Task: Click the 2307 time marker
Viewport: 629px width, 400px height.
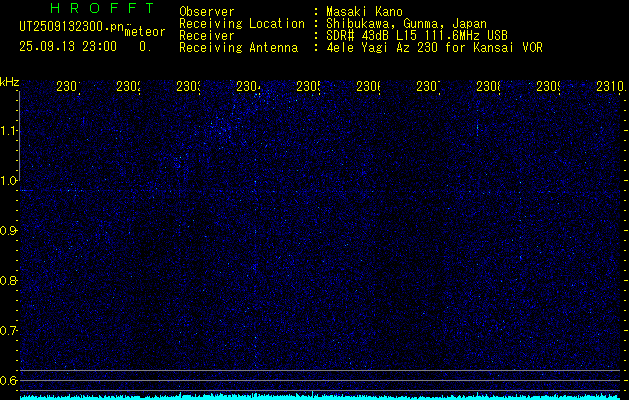Action: coord(428,86)
